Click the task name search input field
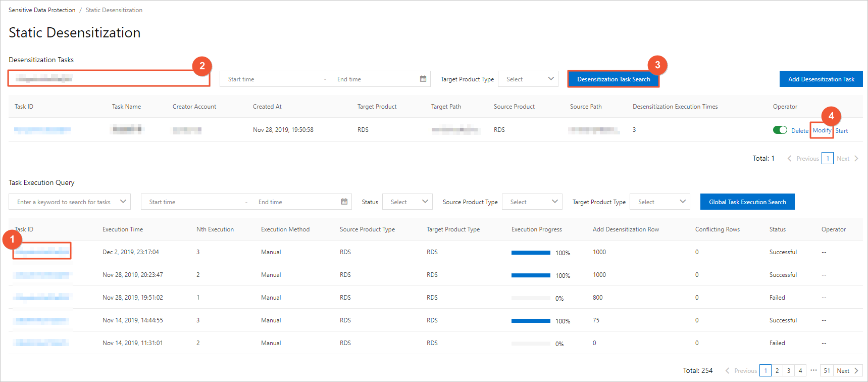Viewport: 868px width, 382px height. [x=109, y=78]
